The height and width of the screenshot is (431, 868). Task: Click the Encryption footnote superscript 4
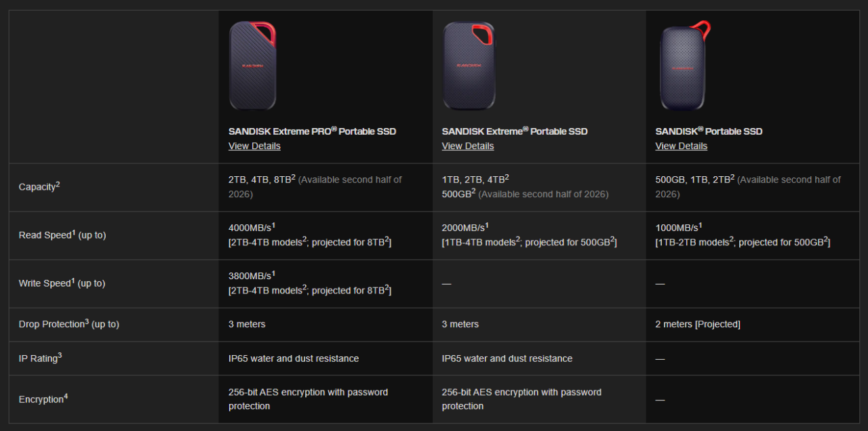pyautogui.click(x=66, y=395)
